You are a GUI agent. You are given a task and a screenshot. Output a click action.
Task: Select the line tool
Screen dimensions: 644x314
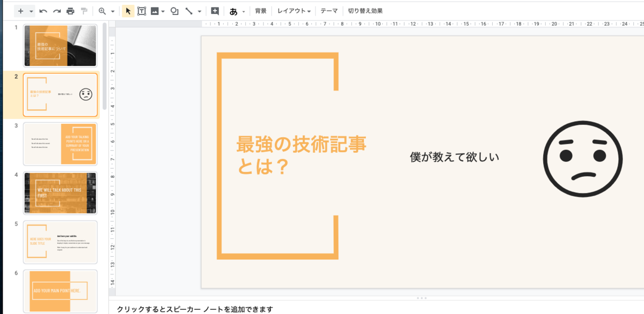click(189, 10)
